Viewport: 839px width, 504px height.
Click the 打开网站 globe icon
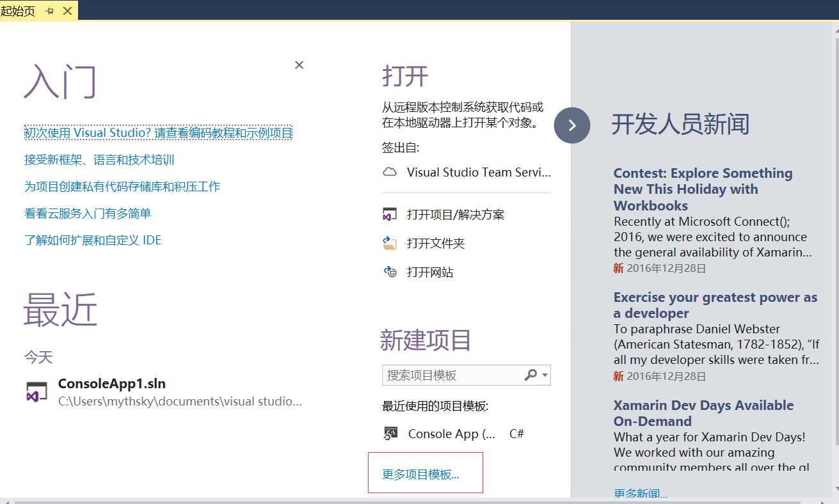tap(390, 272)
